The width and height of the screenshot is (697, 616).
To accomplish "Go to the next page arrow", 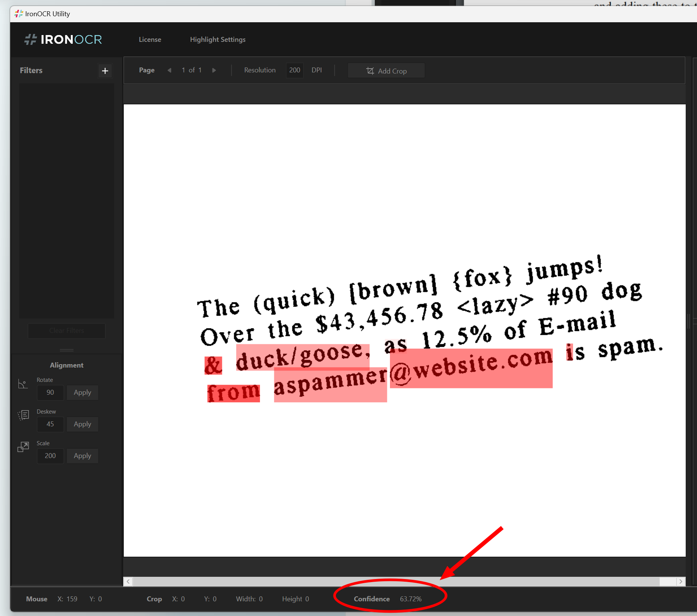I will tap(214, 70).
